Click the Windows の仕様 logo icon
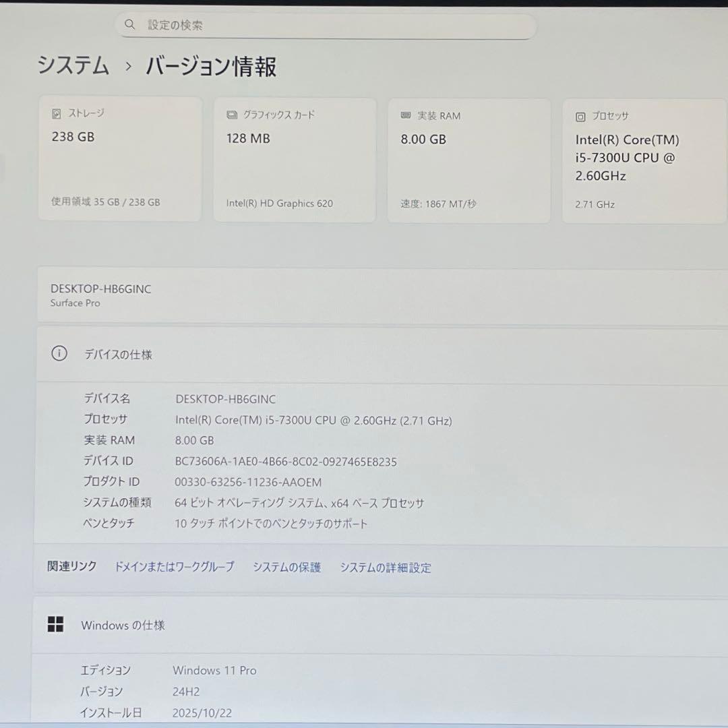Screen dimensions: 728x728 [55, 625]
